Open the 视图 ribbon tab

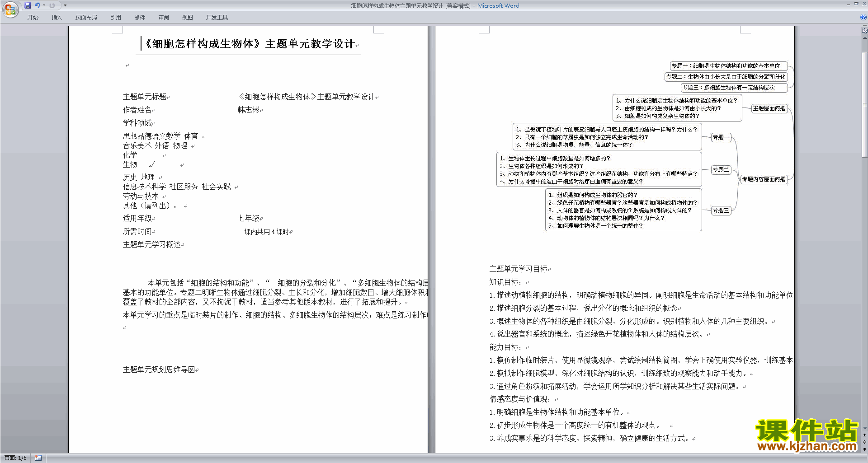coord(188,18)
